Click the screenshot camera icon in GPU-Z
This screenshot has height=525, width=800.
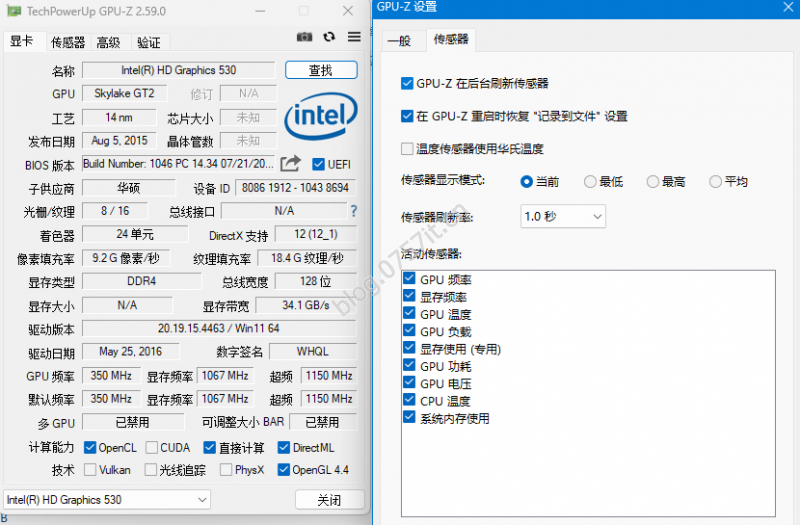point(305,37)
